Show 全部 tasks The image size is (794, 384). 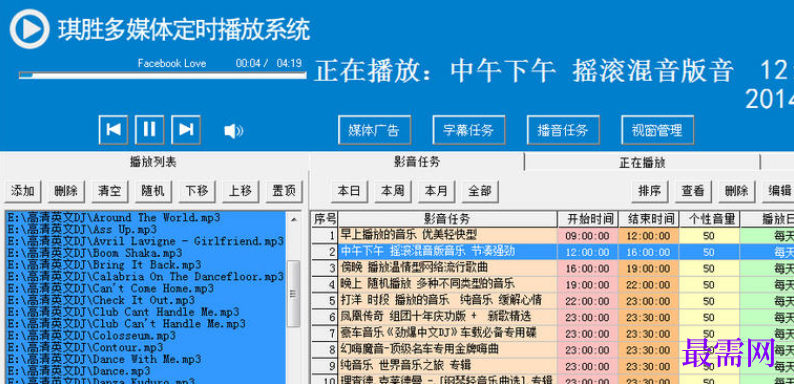tap(480, 191)
